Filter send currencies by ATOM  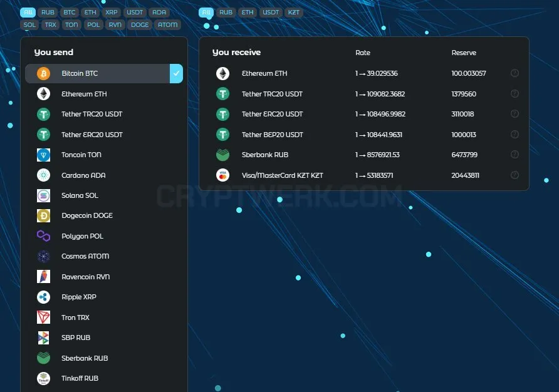pos(167,24)
